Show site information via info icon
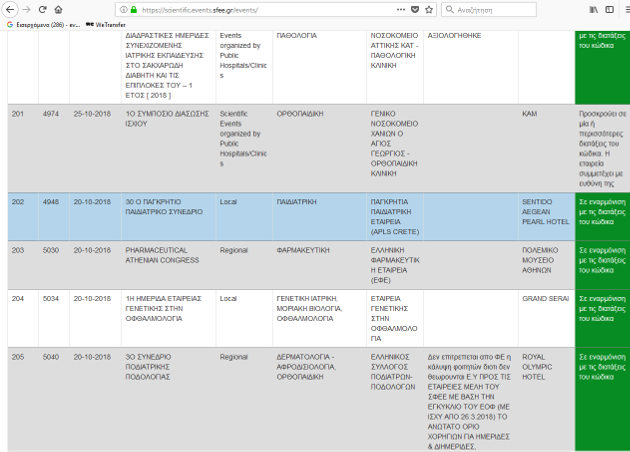 pyautogui.click(x=121, y=9)
